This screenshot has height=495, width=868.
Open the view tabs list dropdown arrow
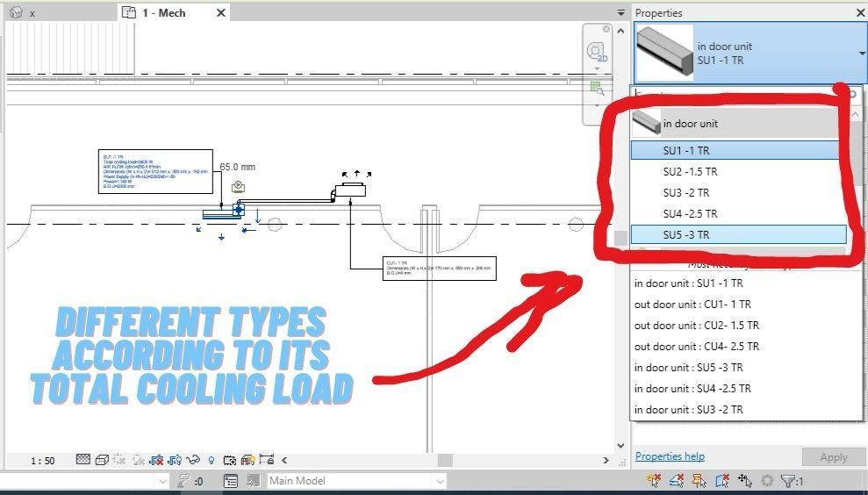tap(621, 13)
